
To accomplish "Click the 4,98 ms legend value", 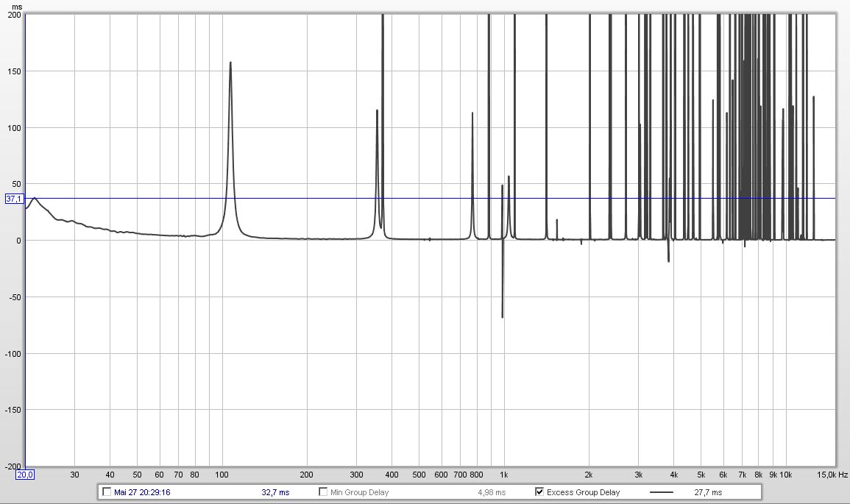I will coord(492,492).
